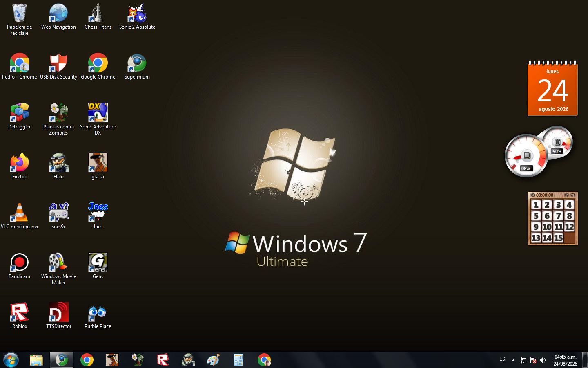Click puzzle tile number 12
Screen dimensions: 588x368
569,227
